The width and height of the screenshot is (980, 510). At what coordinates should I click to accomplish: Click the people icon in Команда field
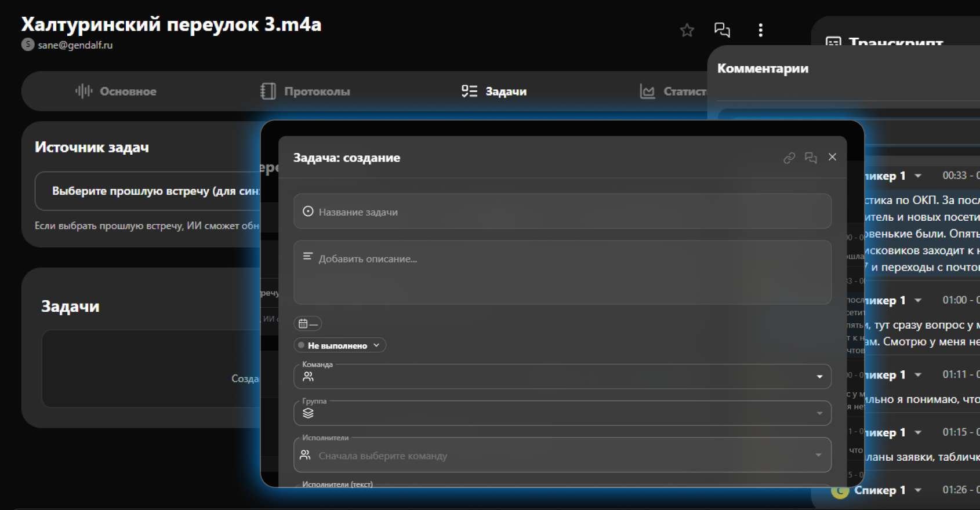[308, 377]
